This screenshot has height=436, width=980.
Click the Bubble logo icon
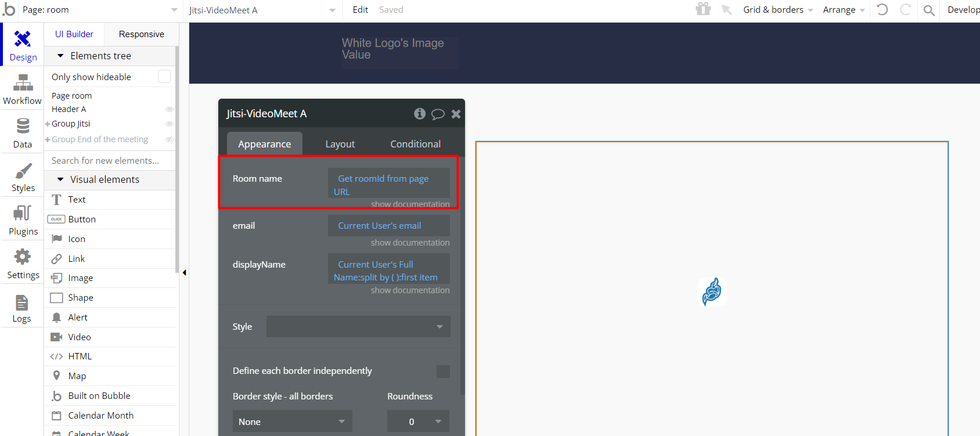(x=9, y=9)
